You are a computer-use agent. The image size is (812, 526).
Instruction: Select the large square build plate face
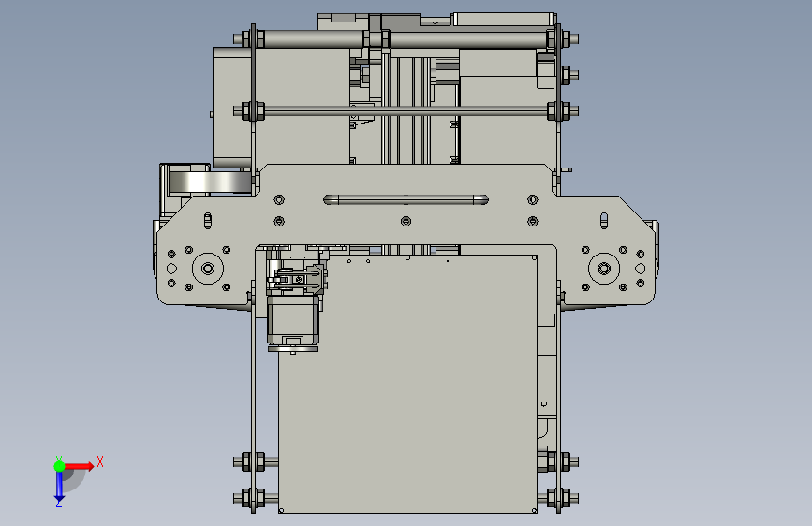407,383
